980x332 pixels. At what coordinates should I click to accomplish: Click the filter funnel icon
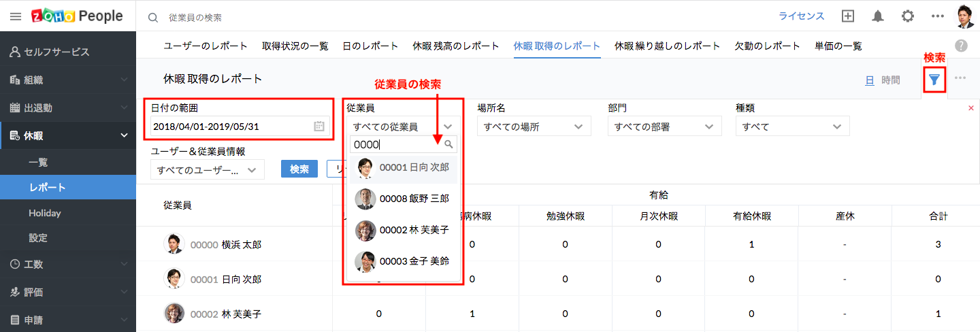click(x=934, y=80)
